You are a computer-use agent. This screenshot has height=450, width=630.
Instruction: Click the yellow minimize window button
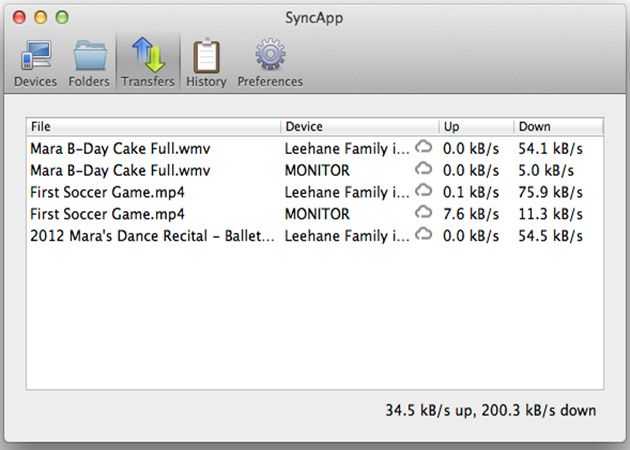[x=41, y=17]
